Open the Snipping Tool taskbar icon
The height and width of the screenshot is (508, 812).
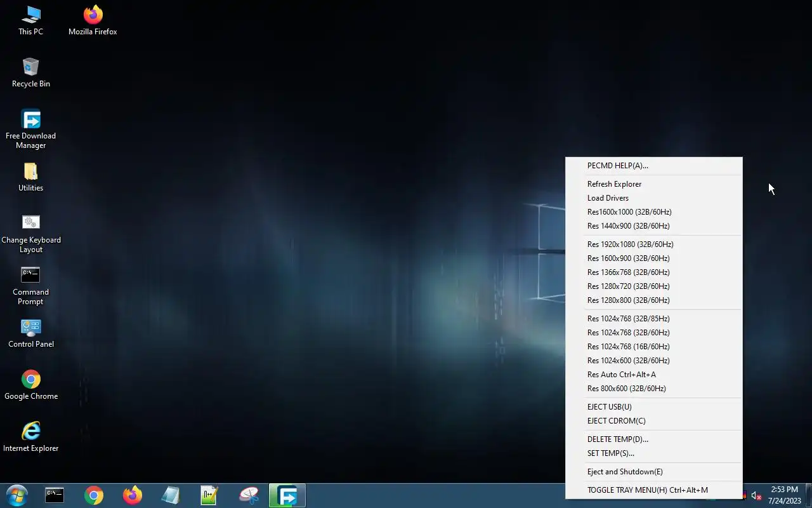pos(249,495)
